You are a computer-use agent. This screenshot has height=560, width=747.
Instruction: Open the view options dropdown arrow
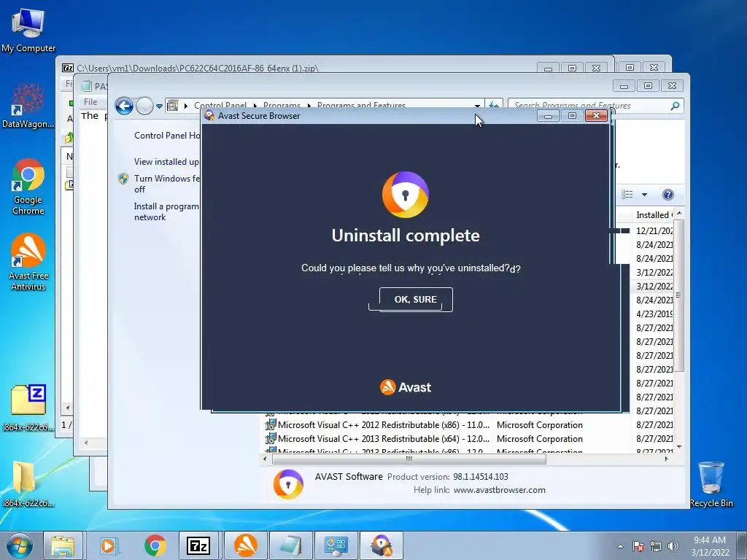point(645,194)
